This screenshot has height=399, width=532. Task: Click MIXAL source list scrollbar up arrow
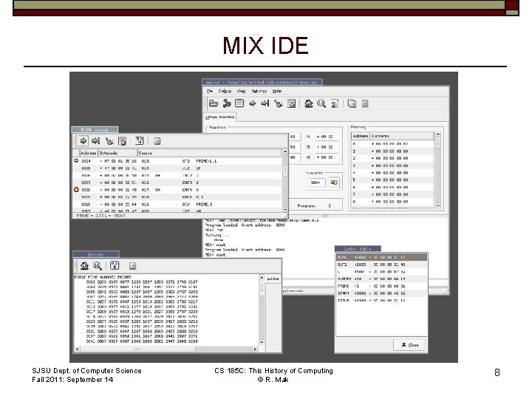point(285,151)
